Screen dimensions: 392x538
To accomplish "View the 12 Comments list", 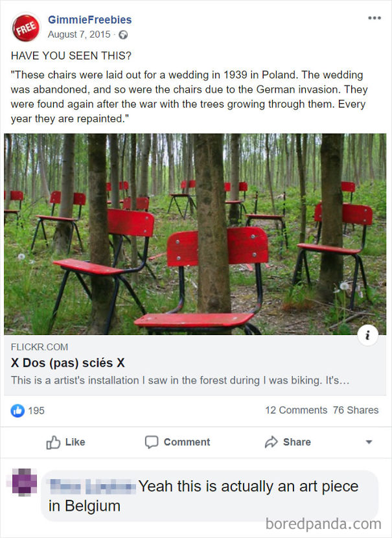I will pyautogui.click(x=296, y=410).
